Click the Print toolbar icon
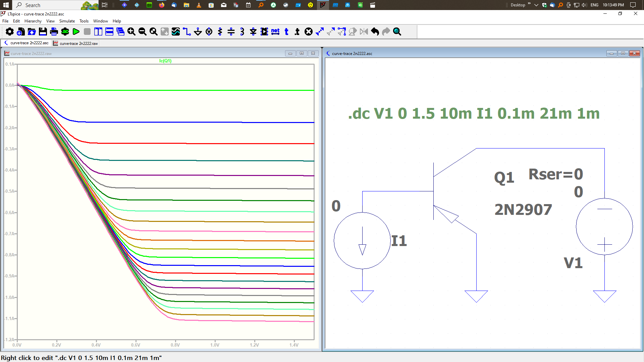Viewport: 644px width, 362px height. click(54, 32)
